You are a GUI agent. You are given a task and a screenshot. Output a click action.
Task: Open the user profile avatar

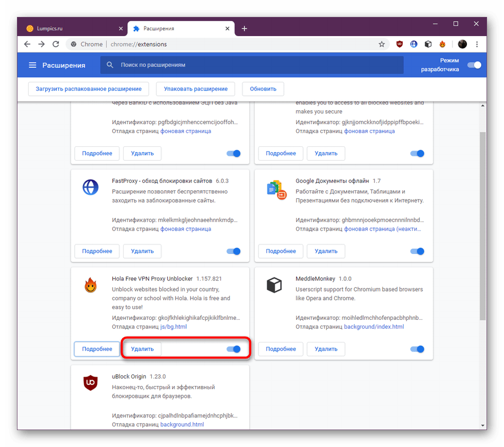462,44
